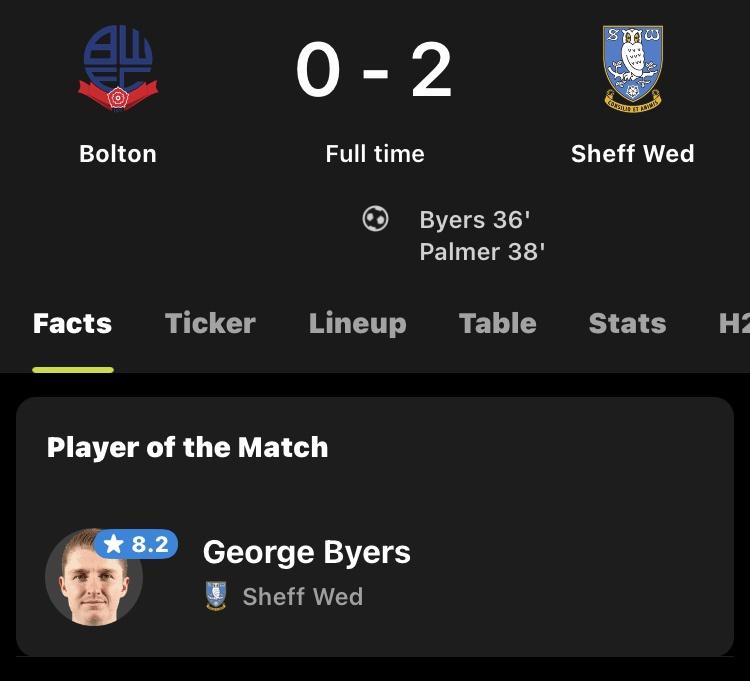
Task: Open the Lineup tab
Action: (x=357, y=323)
